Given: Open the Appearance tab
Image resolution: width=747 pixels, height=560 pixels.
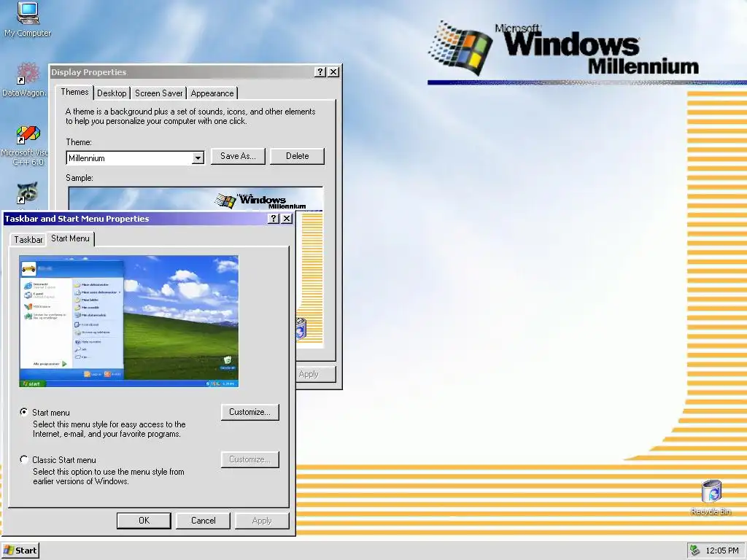Looking at the screenshot, I should click(212, 93).
